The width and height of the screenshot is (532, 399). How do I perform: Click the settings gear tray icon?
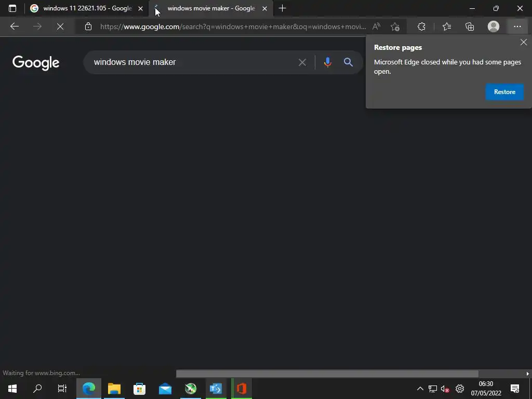(460, 389)
